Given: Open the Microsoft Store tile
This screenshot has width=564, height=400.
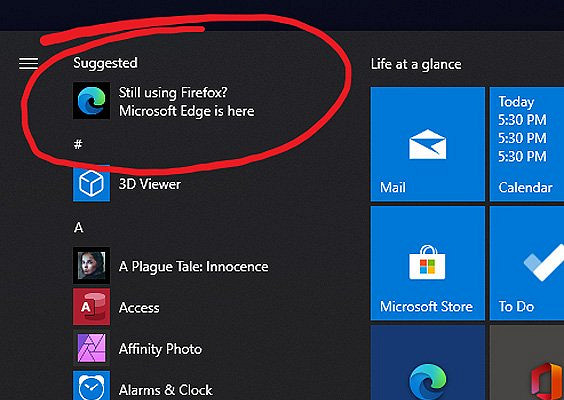Looking at the screenshot, I should (428, 263).
